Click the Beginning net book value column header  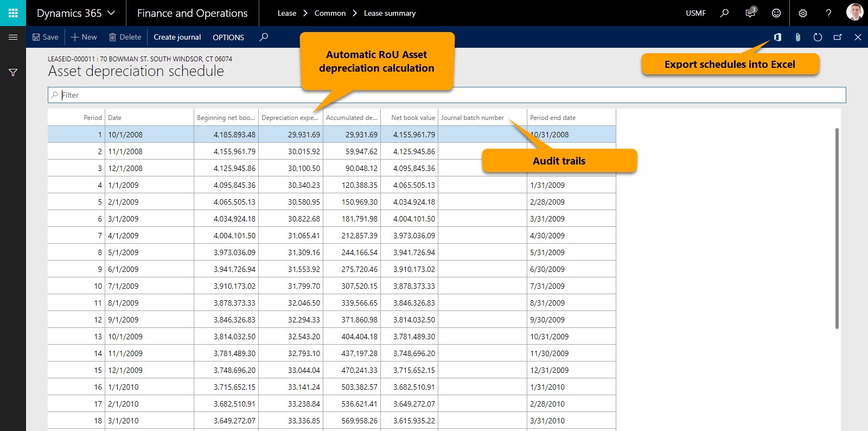click(x=226, y=118)
